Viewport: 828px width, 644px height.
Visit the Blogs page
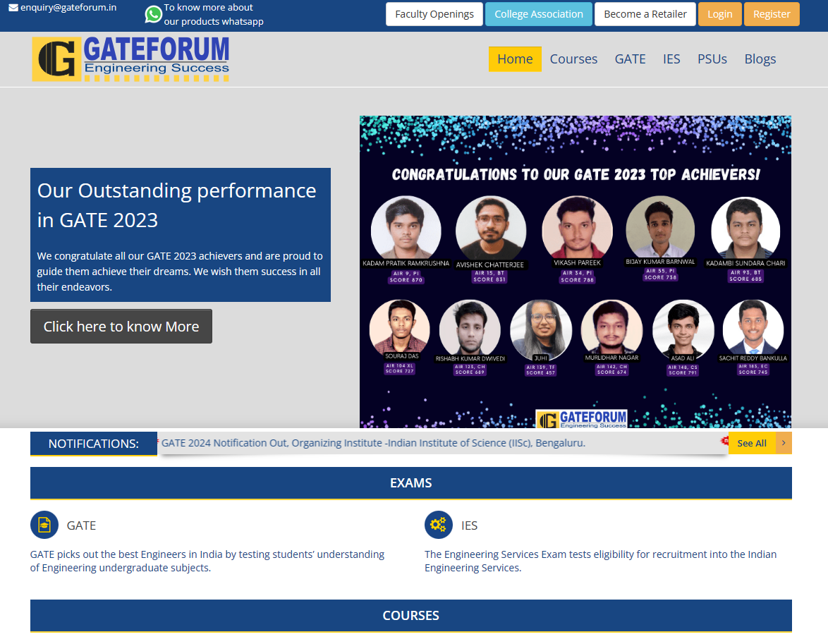click(x=760, y=59)
